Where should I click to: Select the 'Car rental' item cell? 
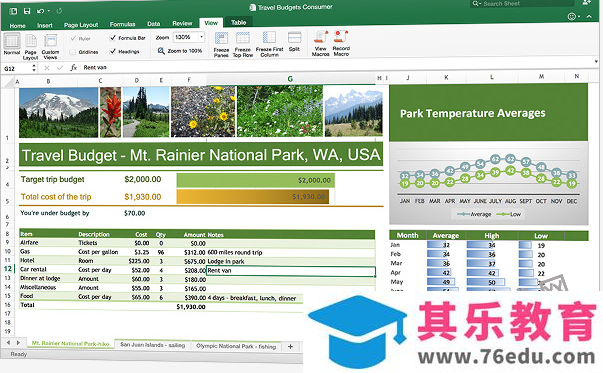[48, 270]
